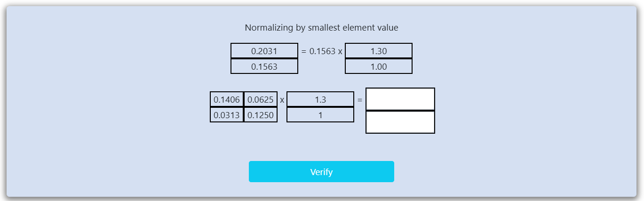This screenshot has height=201, width=644.
Task: Focus the bottom empty result input box
Action: [400, 122]
